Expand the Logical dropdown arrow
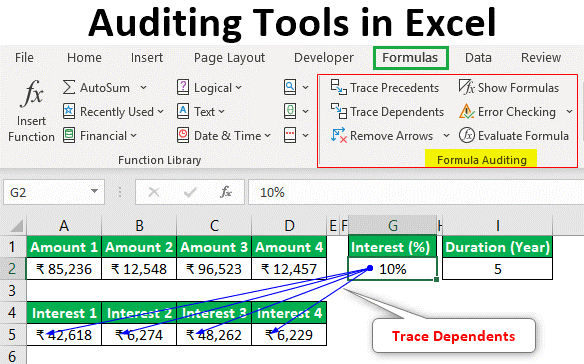The height and width of the screenshot is (364, 584). click(238, 88)
